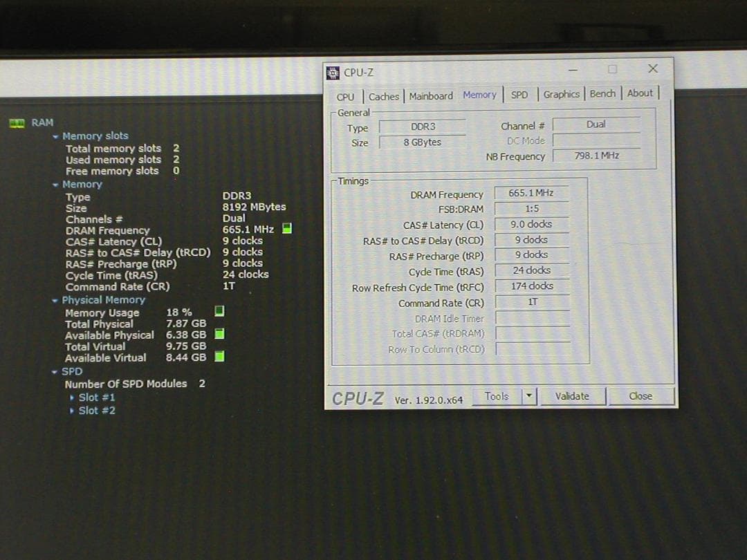Close CPU-Z with the X button
This screenshot has width=747, height=560.
pos(653,68)
